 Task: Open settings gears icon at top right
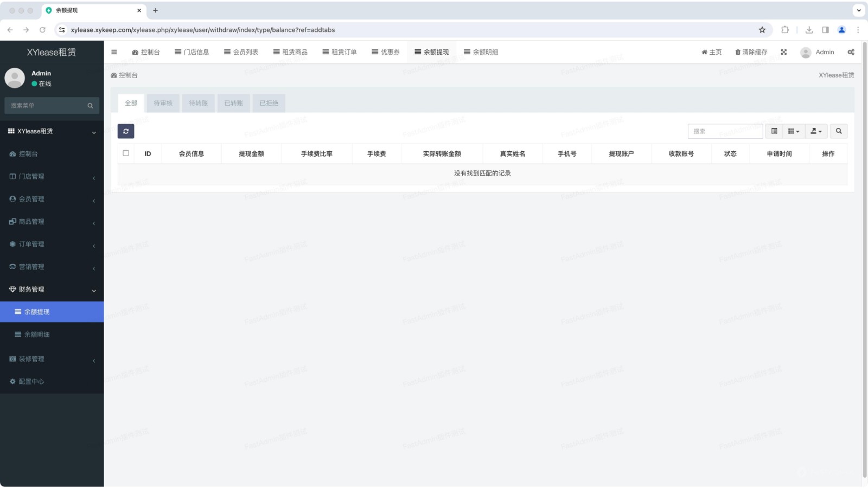[851, 52]
